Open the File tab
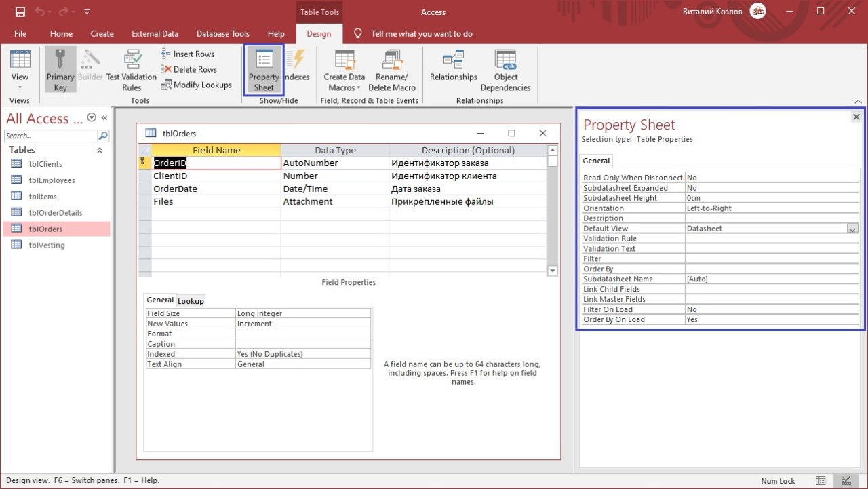The height and width of the screenshot is (489, 868). [20, 33]
